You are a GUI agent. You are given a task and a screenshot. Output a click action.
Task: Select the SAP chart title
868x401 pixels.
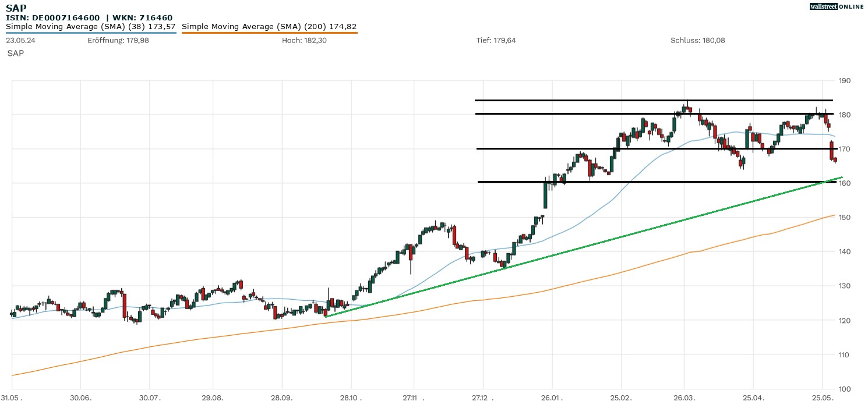16,8
